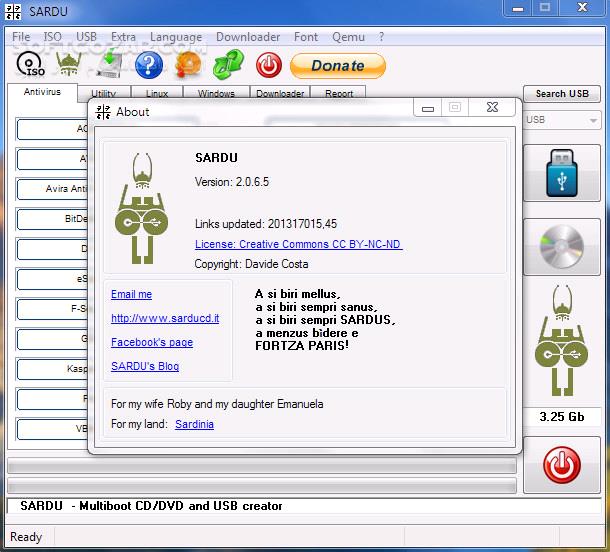Viewport: 610px width, 552px height.
Task: Click the 3.25 Gb size label
Action: [x=562, y=417]
